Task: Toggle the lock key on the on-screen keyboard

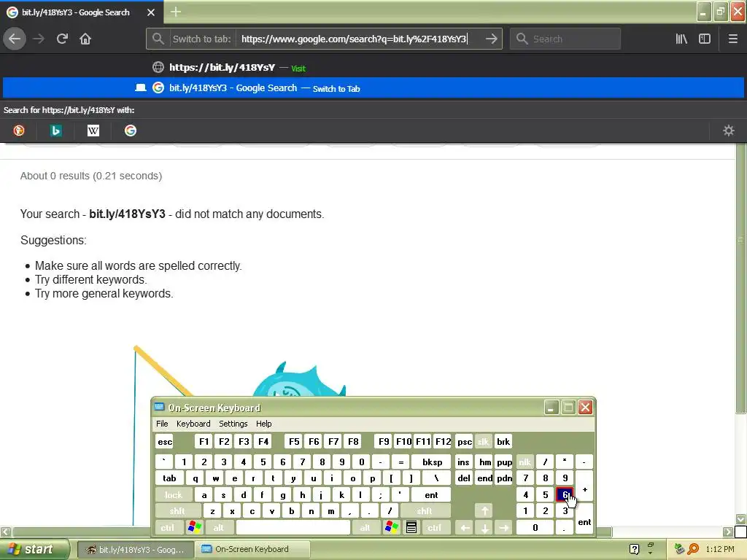Action: (x=174, y=495)
